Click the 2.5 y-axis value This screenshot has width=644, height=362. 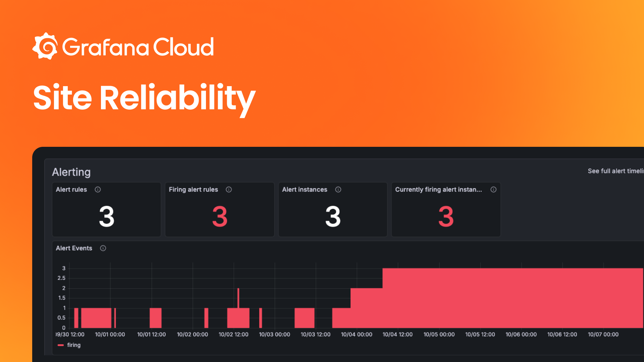[x=61, y=278]
